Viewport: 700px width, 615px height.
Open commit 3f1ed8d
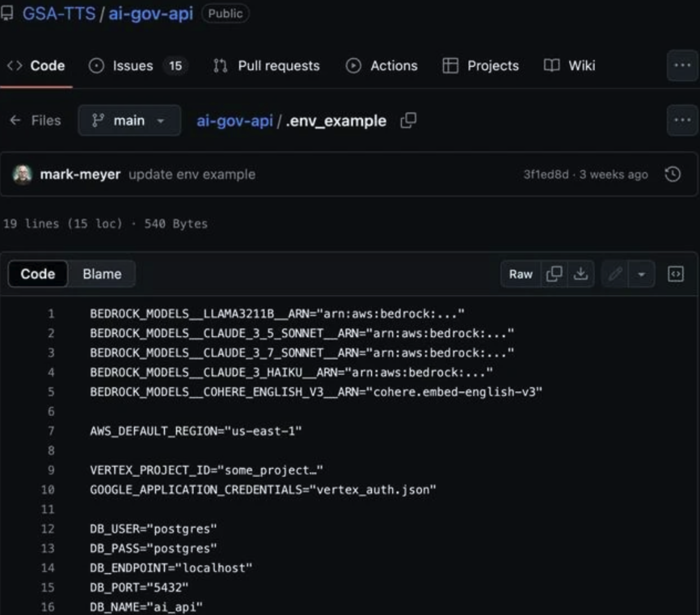click(x=546, y=174)
